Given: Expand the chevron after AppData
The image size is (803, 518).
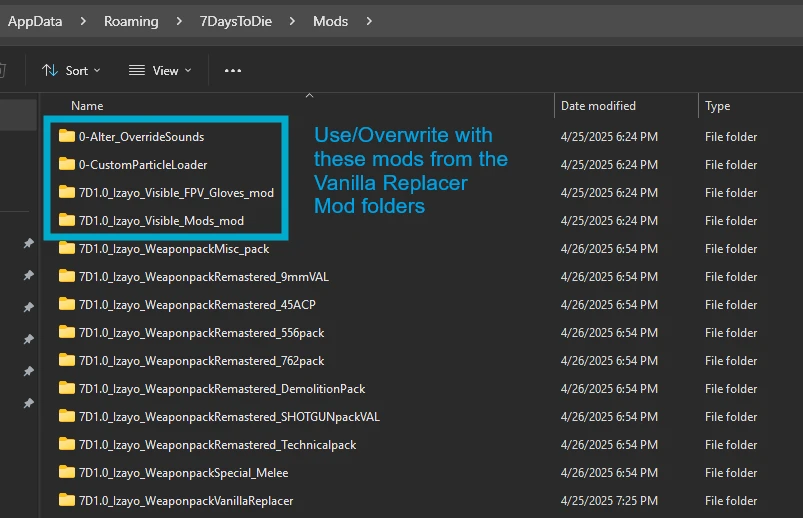Looking at the screenshot, I should pos(83,22).
